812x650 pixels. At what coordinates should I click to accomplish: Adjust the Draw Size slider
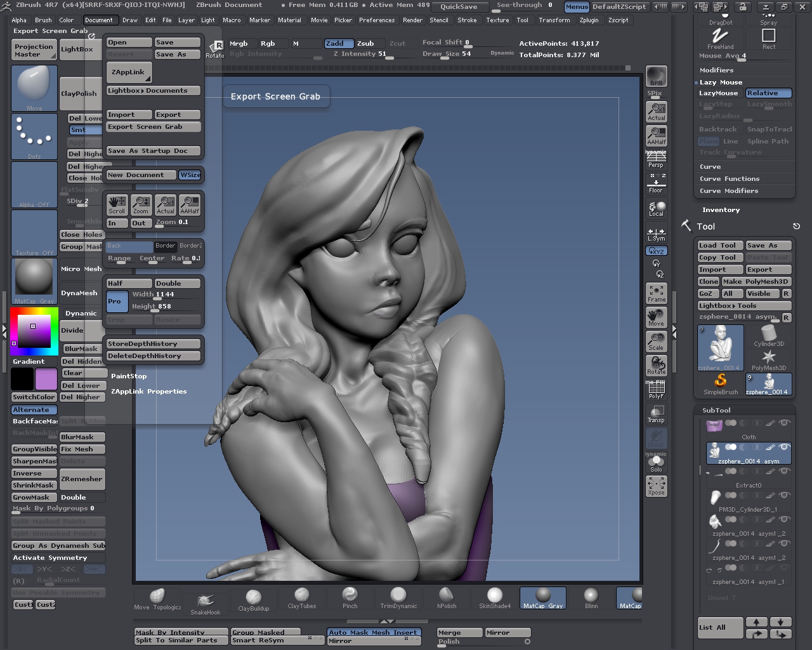[447, 54]
